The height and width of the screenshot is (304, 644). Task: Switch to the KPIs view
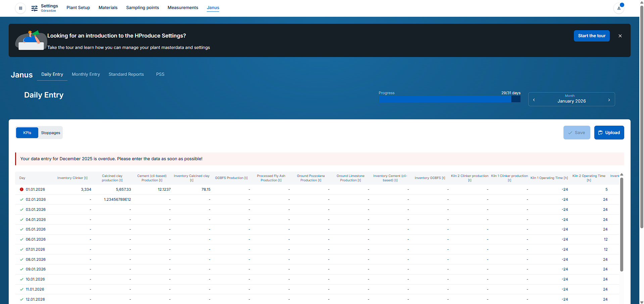[27, 133]
